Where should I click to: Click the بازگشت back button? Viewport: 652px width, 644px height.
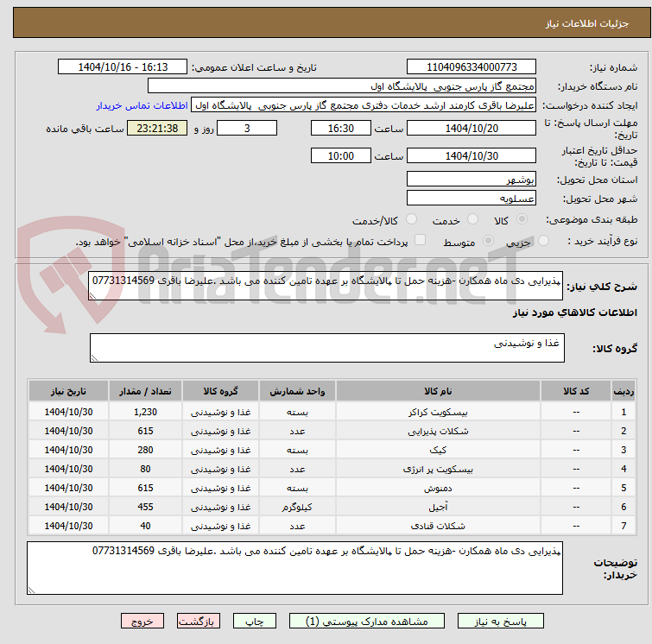199,622
